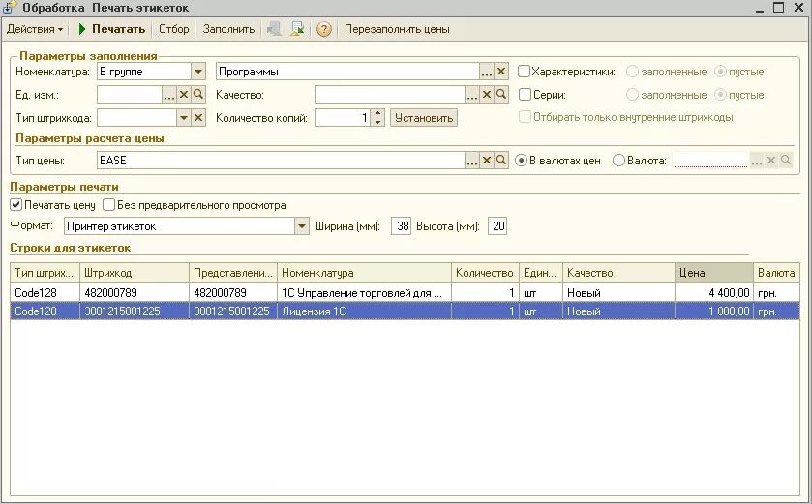This screenshot has width=812, height=504.
Task: Click the Отбор toolbar item
Action: pyautogui.click(x=174, y=29)
